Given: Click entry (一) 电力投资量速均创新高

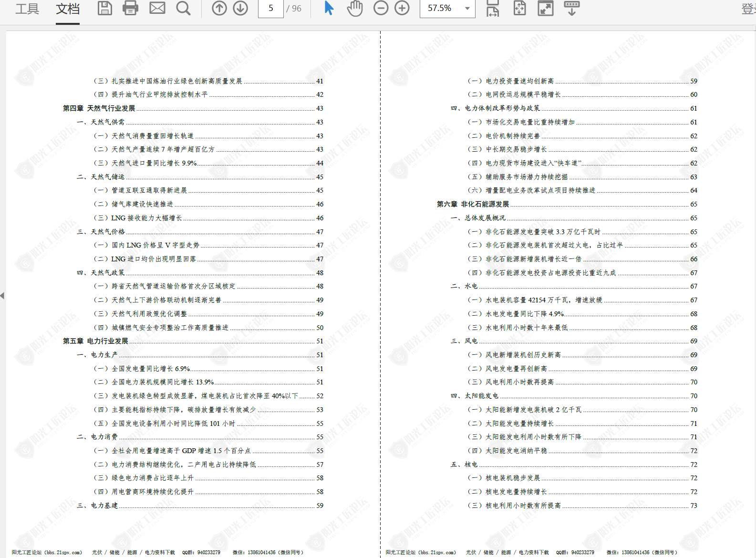Looking at the screenshot, I should pyautogui.click(x=582, y=81).
